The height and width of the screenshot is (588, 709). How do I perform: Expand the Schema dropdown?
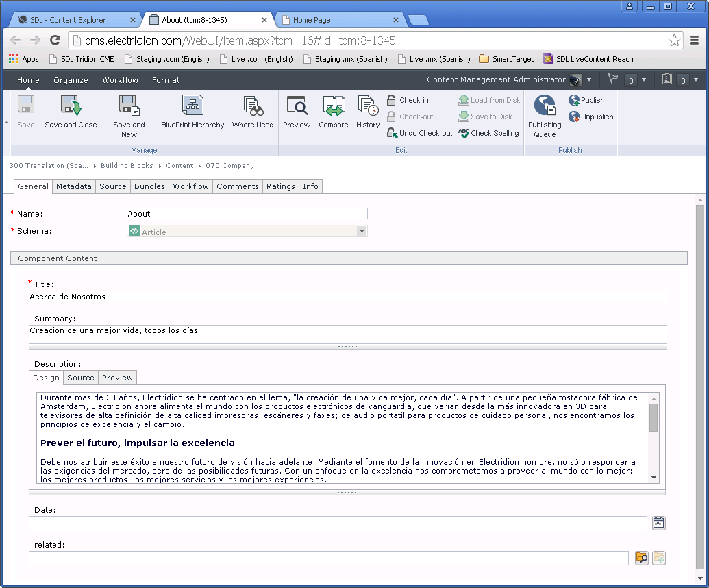point(362,232)
